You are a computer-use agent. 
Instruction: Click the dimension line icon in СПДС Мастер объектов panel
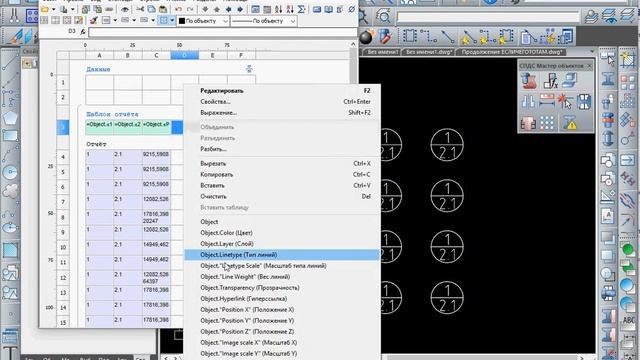[x=547, y=101]
